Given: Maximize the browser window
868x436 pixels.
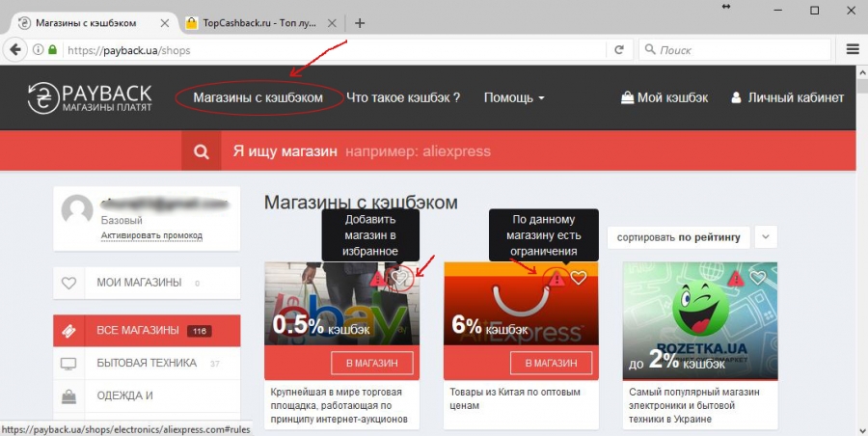Looking at the screenshot, I should (814, 10).
